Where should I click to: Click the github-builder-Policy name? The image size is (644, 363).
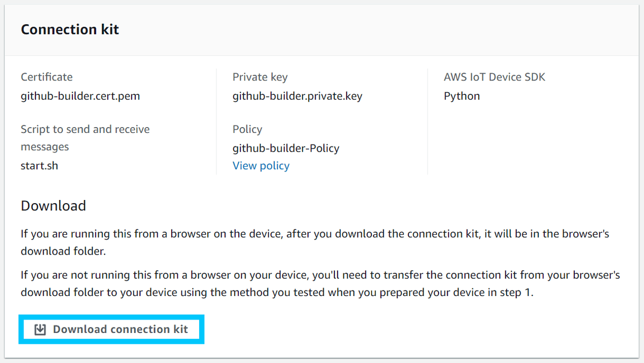pyautogui.click(x=286, y=148)
